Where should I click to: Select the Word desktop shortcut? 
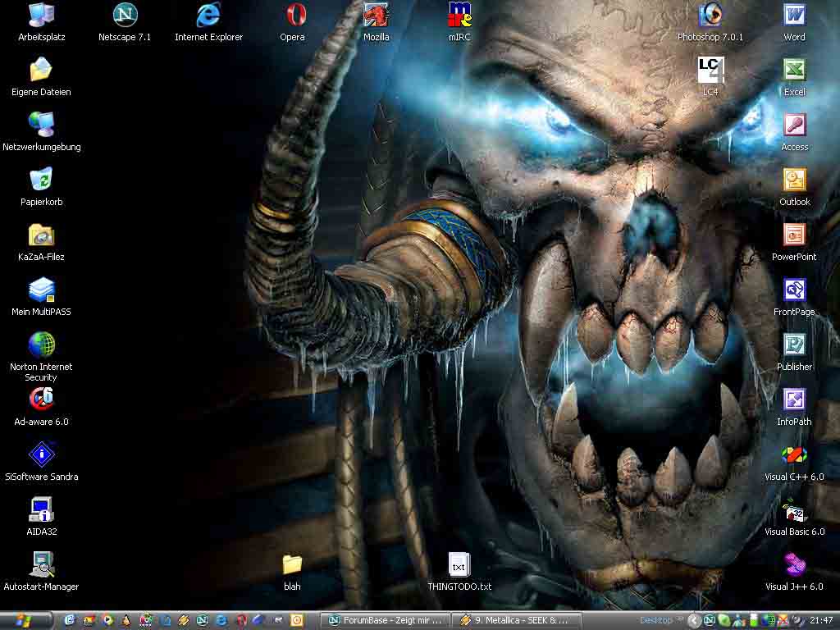tap(794, 22)
